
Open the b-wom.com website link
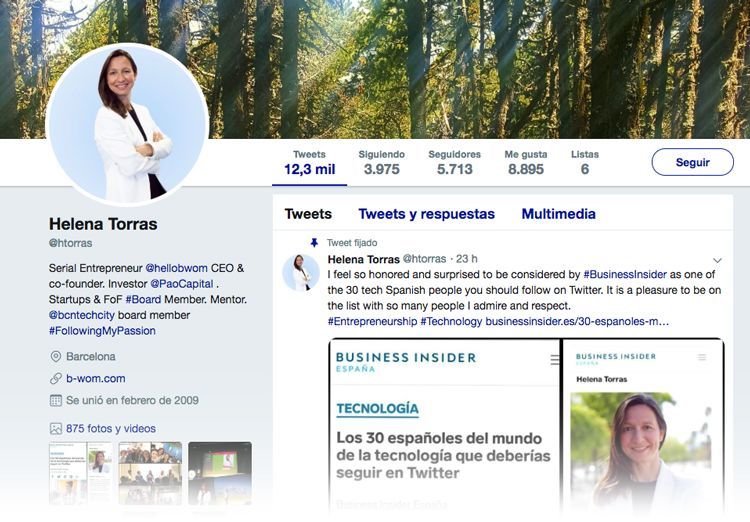[x=96, y=378]
